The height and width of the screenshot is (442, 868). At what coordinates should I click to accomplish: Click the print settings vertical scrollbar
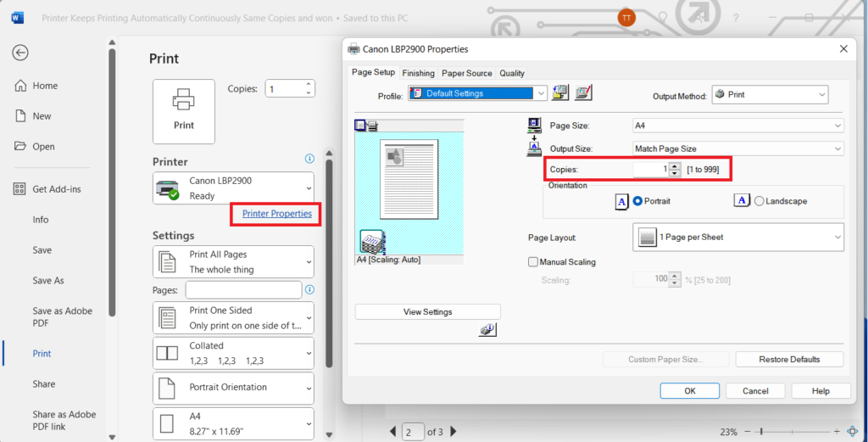[330, 264]
